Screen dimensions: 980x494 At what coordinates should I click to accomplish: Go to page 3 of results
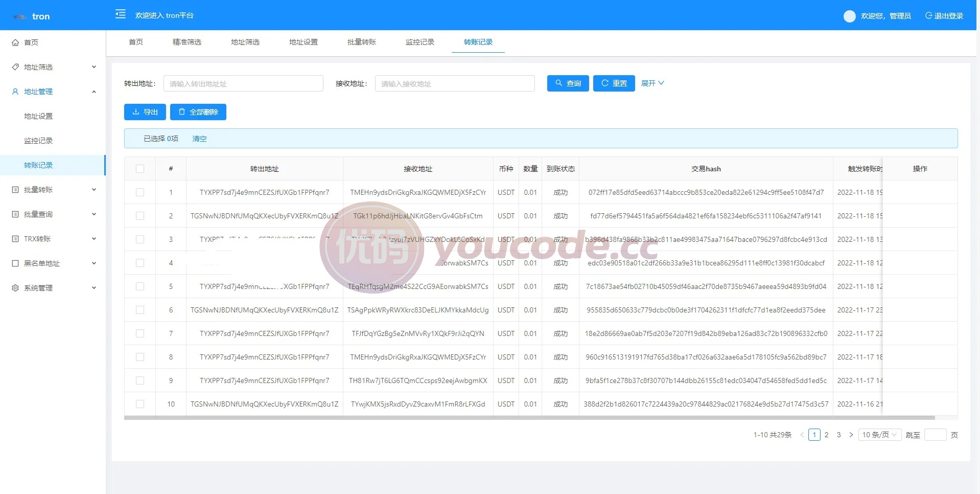click(x=838, y=435)
